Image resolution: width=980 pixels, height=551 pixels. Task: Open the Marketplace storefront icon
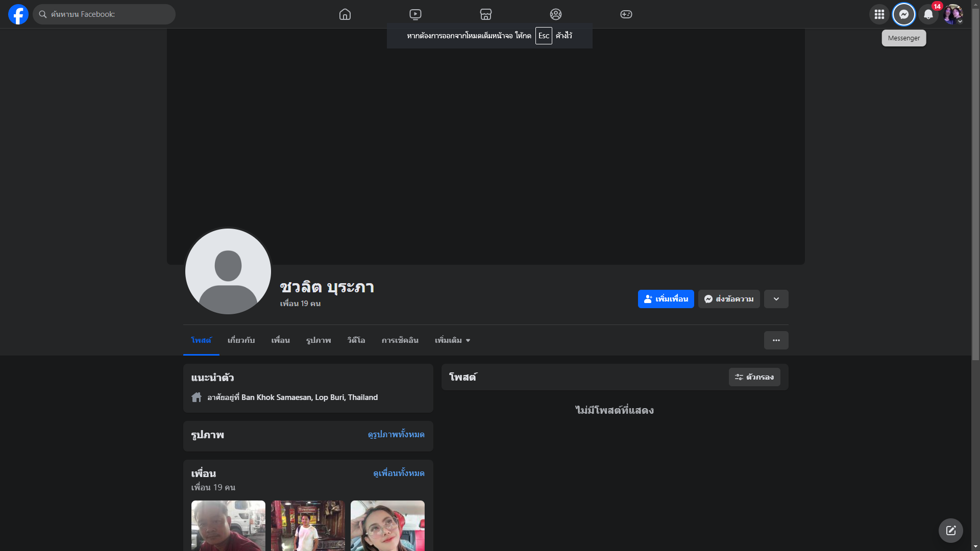(486, 14)
